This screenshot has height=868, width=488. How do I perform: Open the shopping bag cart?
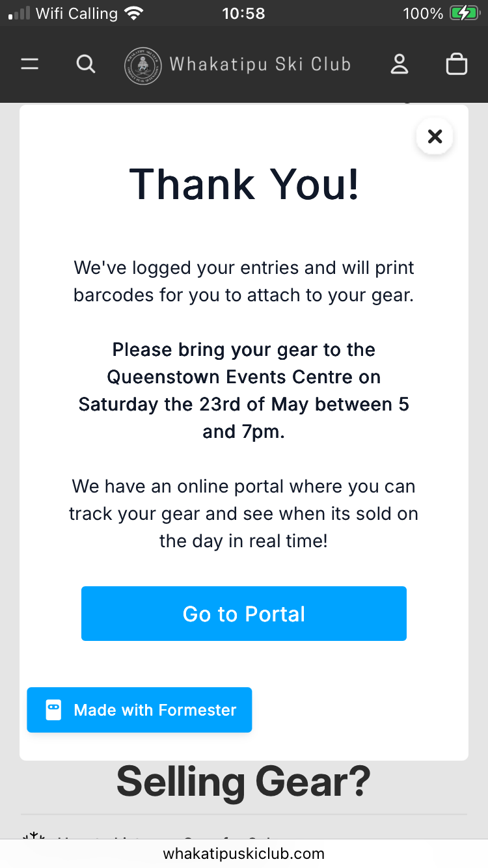coord(456,64)
